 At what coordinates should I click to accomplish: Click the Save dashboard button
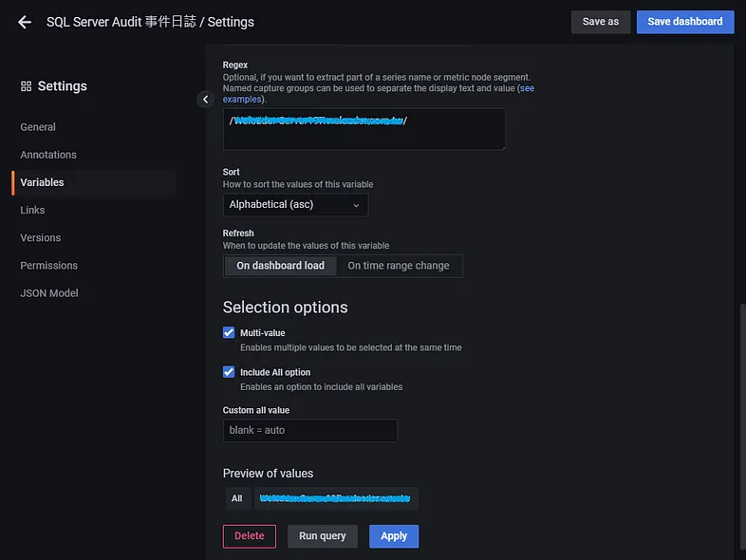pyautogui.click(x=684, y=22)
